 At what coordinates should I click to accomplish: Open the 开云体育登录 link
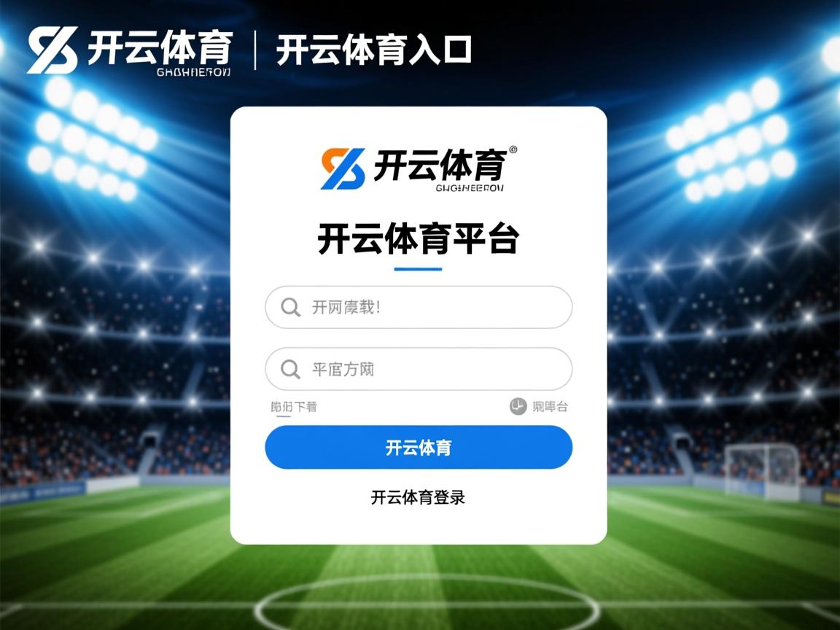pos(418,497)
